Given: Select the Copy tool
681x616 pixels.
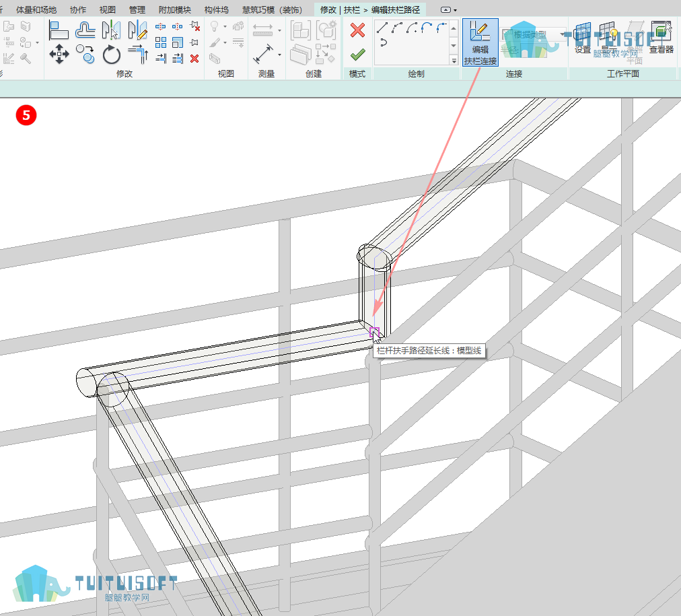Looking at the screenshot, I should coord(85,55).
